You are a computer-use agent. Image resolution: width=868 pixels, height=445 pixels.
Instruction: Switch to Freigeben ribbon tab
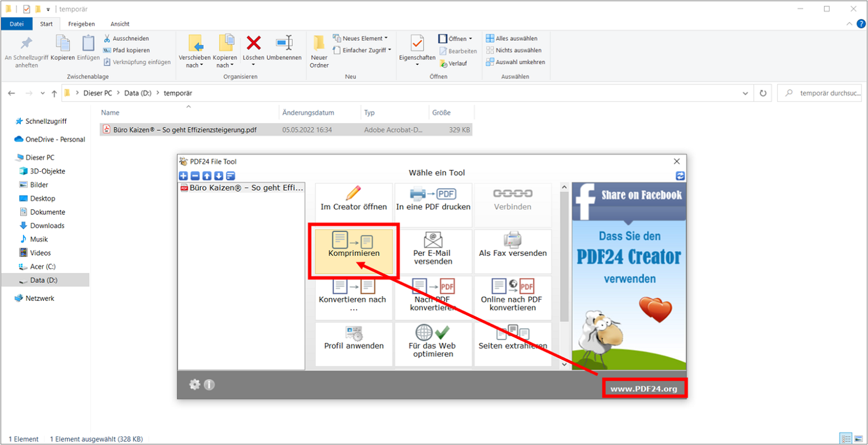tap(82, 24)
